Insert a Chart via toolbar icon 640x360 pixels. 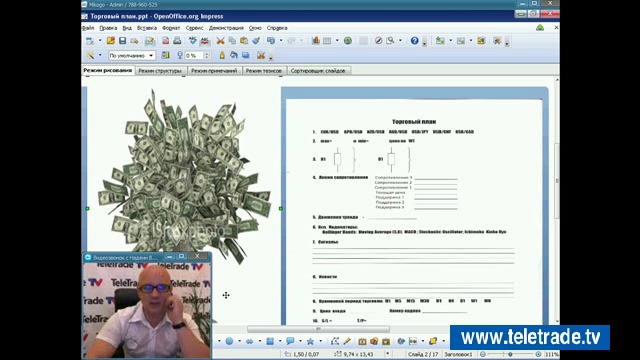coord(316,40)
